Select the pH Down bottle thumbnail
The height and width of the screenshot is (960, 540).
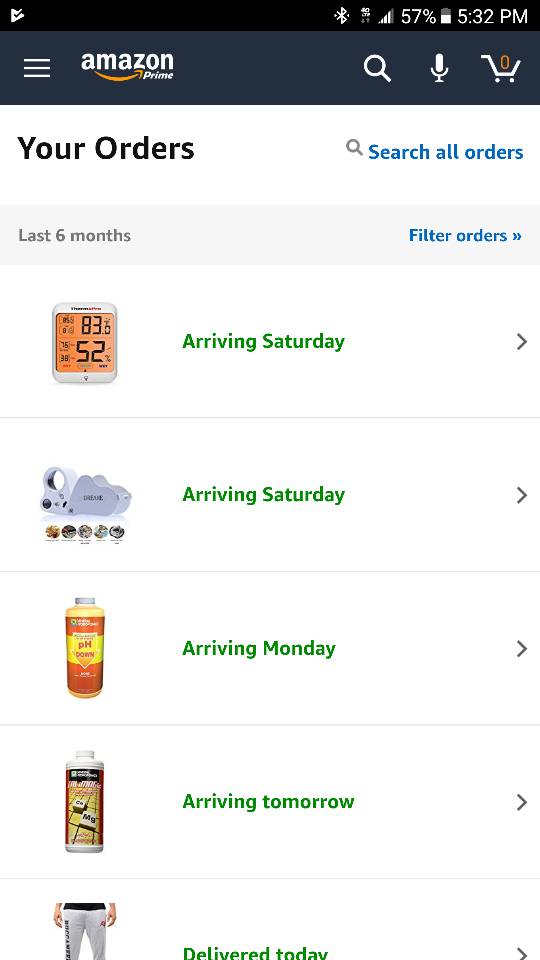(84, 648)
